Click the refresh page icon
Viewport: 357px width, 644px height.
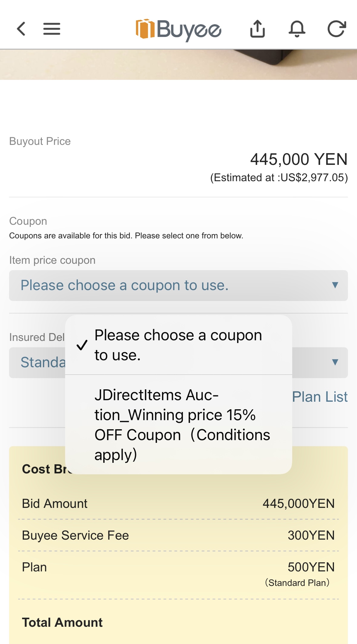[x=337, y=29]
